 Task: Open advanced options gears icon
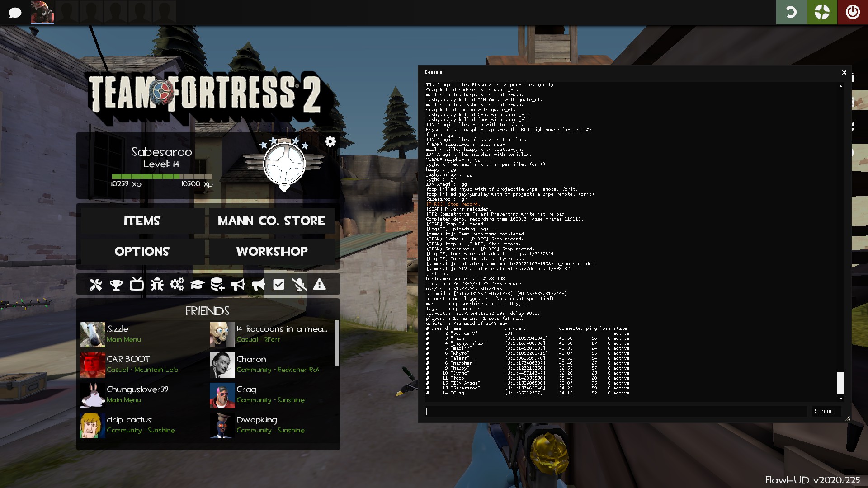click(x=177, y=284)
